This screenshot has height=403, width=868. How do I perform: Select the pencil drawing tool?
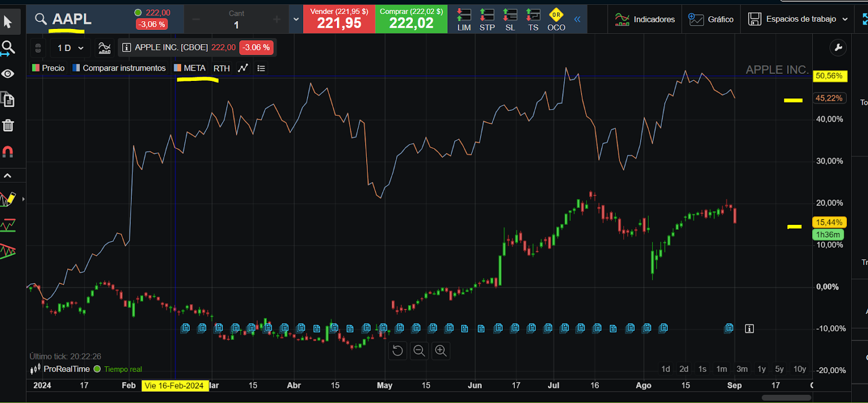tap(8, 199)
